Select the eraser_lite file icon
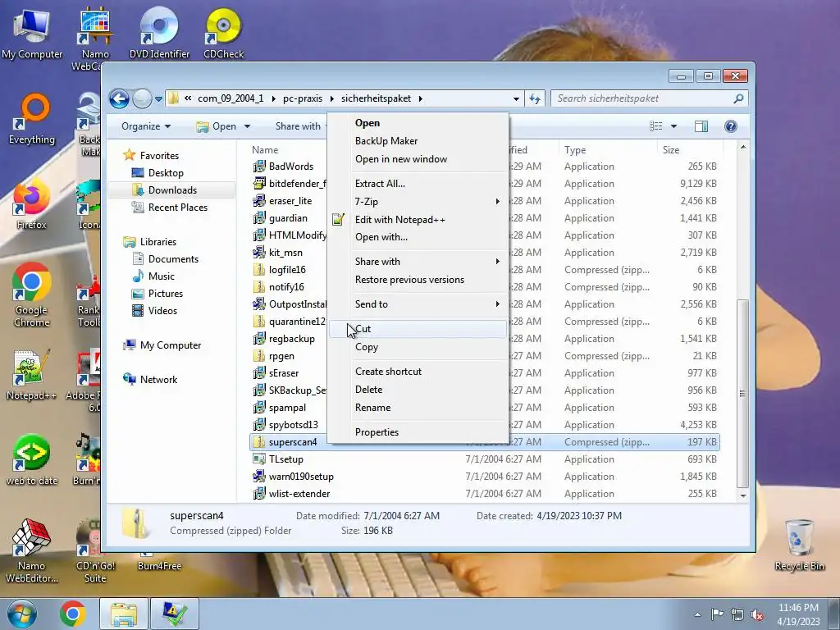Viewport: 840px width, 630px height. coord(259,201)
